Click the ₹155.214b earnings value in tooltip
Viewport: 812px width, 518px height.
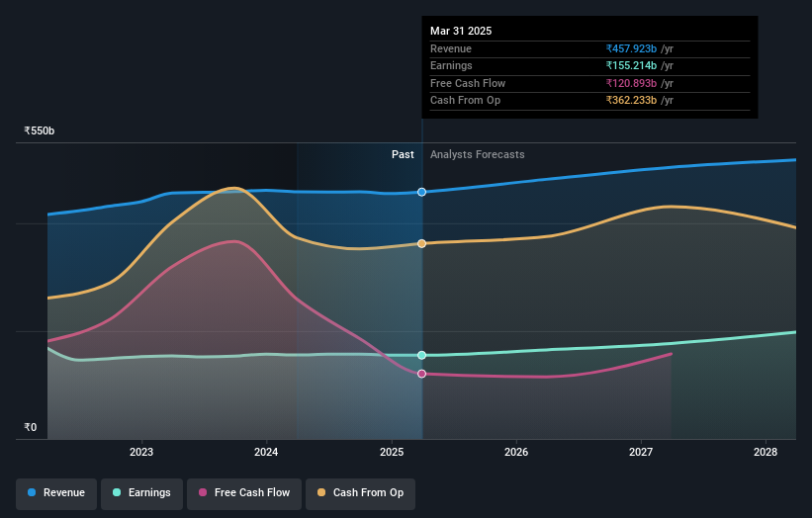[631, 65]
